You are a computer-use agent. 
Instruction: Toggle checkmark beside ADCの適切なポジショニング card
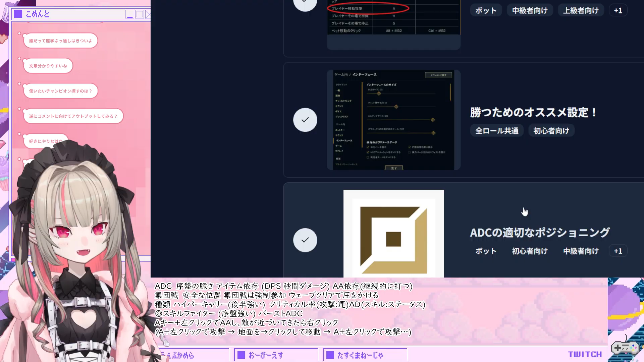pos(305,240)
